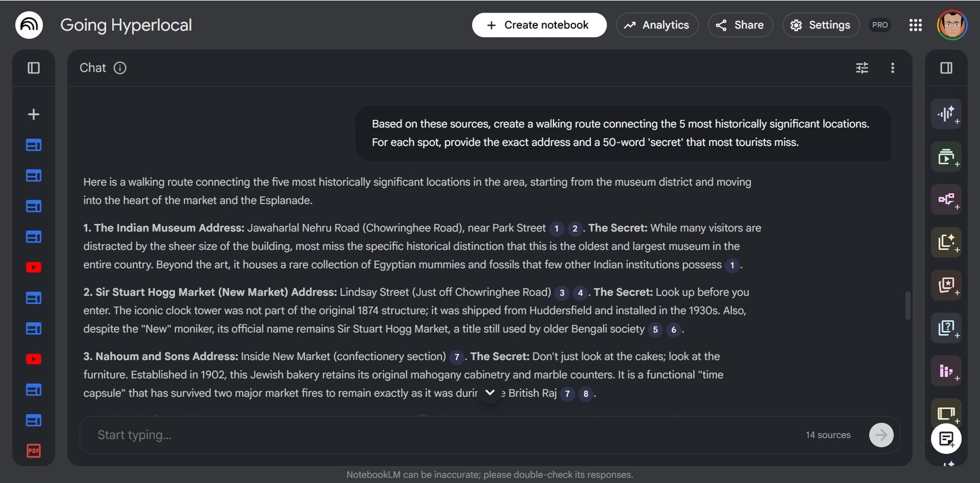Share the Going Hyperlocal notebook

[740, 25]
